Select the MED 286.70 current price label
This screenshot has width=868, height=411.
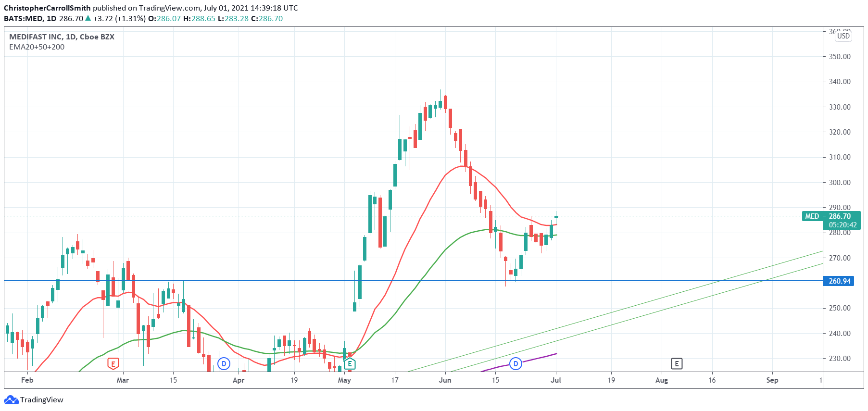(832, 216)
